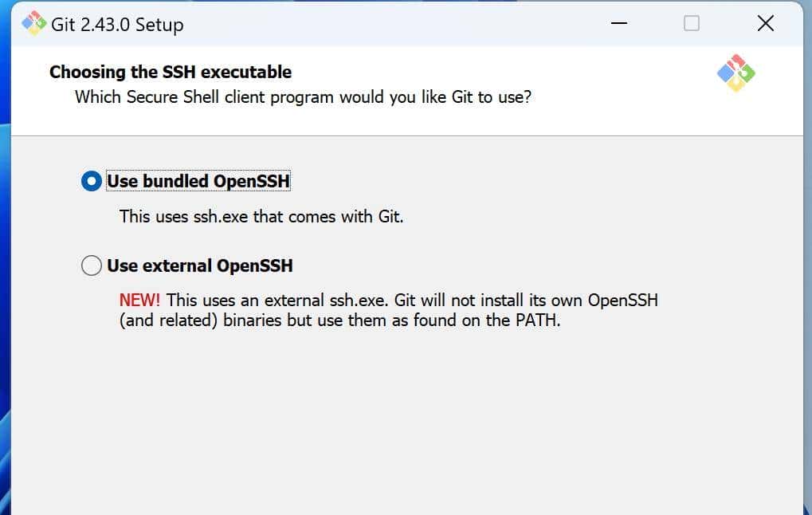Minimize the Git Setup window

618,24
